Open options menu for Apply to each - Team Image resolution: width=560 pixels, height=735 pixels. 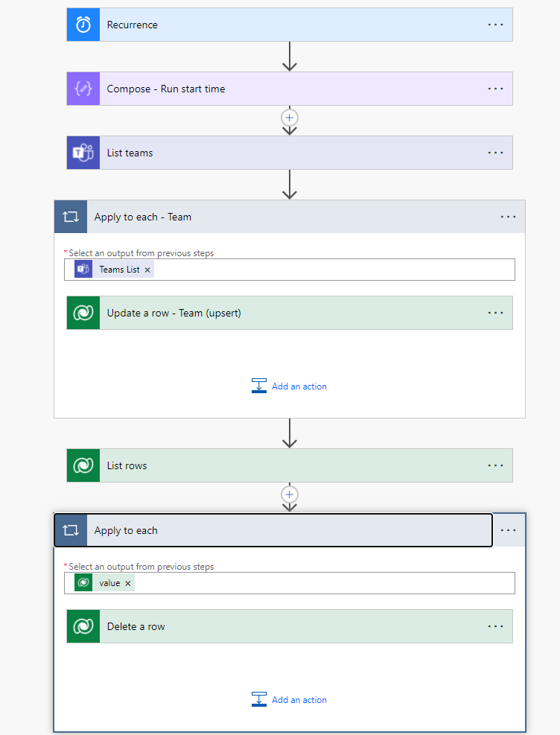coord(508,217)
